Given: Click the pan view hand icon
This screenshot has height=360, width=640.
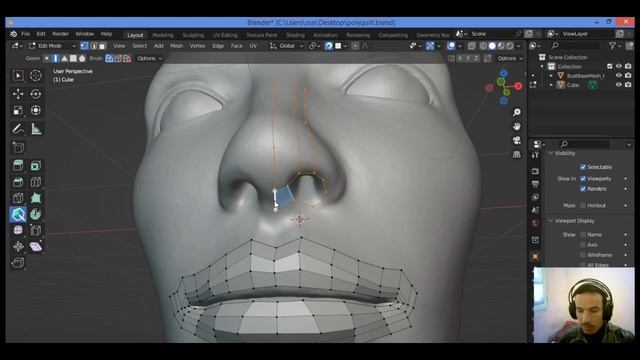Looking at the screenshot, I should 517,127.
